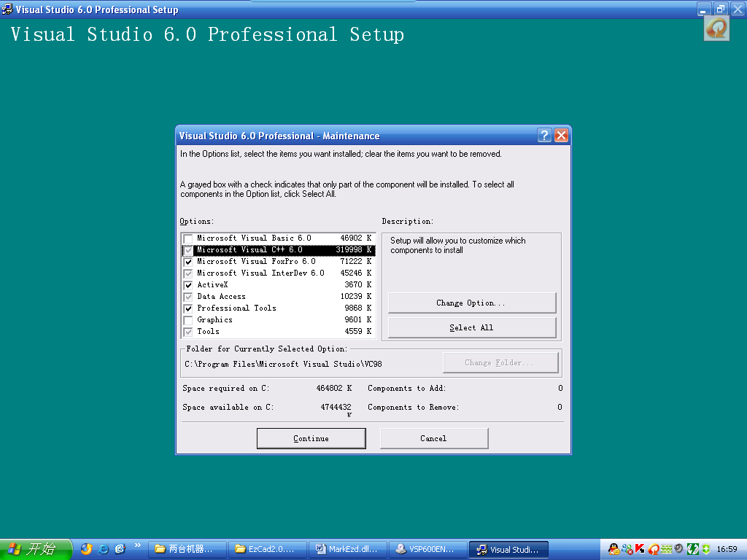Click the setup icon in the window title bar
Image resolution: width=747 pixels, height=560 pixels.
point(7,9)
